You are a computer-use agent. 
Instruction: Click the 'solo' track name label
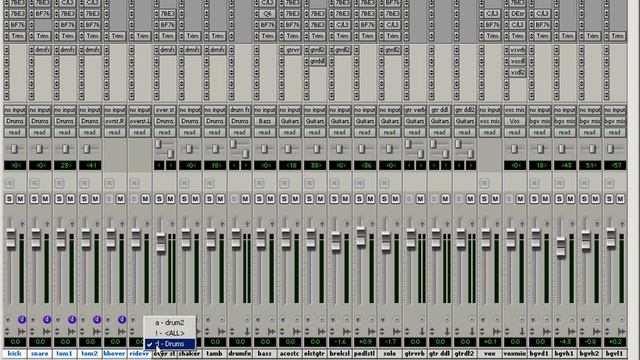pyautogui.click(x=389, y=353)
